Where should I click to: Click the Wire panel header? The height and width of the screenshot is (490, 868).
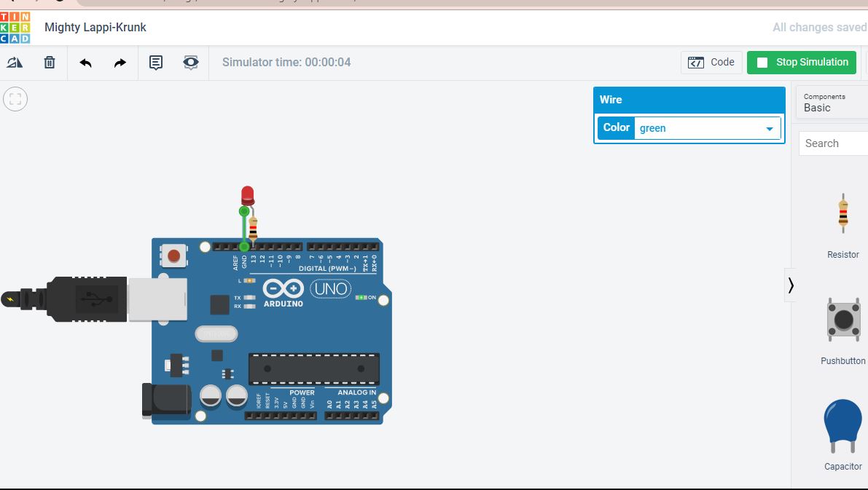689,100
